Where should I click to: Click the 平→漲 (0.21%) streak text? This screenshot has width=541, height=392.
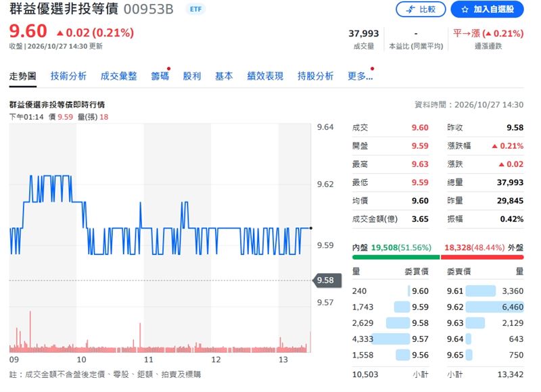(x=488, y=33)
